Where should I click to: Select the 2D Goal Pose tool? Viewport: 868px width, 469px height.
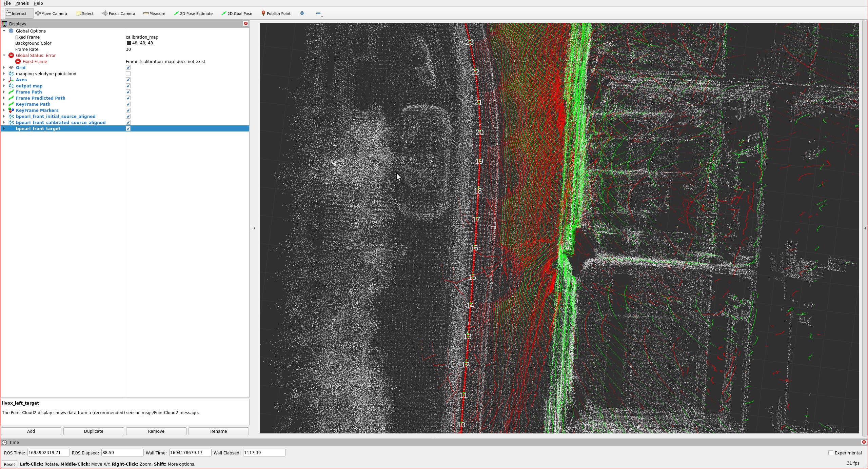[237, 13]
